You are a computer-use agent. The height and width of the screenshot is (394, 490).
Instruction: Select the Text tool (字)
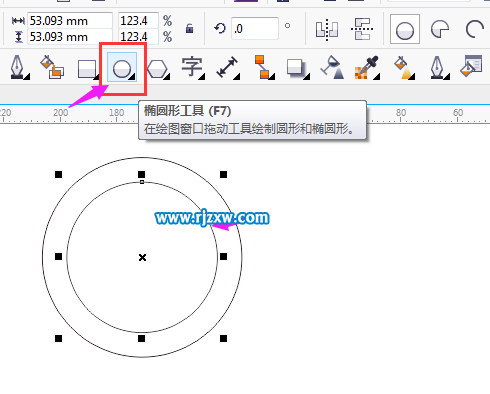(x=192, y=67)
